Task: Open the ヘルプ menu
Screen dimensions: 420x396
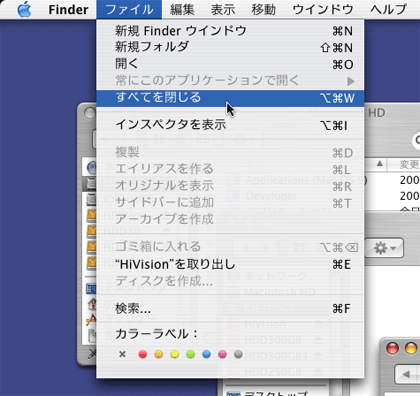Action: (x=388, y=9)
